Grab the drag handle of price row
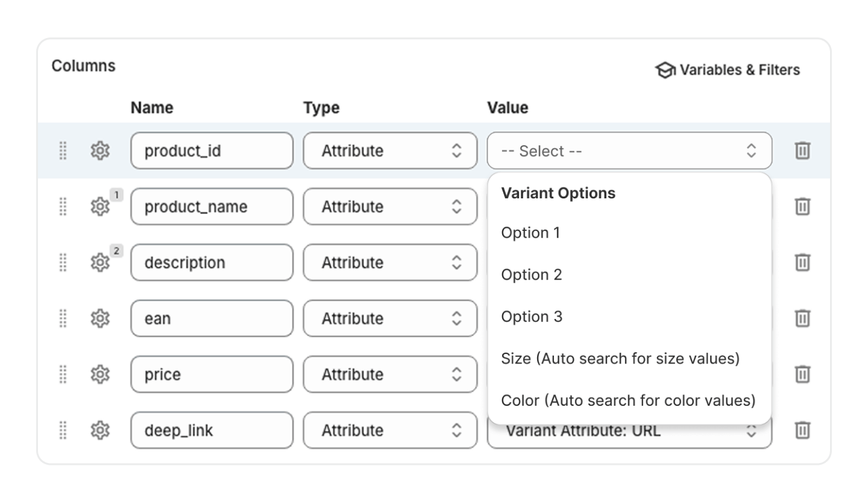The height and width of the screenshot is (501, 868). pyautogui.click(x=63, y=374)
